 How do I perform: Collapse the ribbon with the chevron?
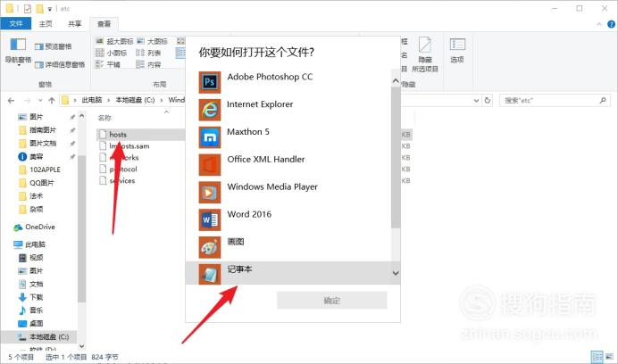[x=599, y=24]
